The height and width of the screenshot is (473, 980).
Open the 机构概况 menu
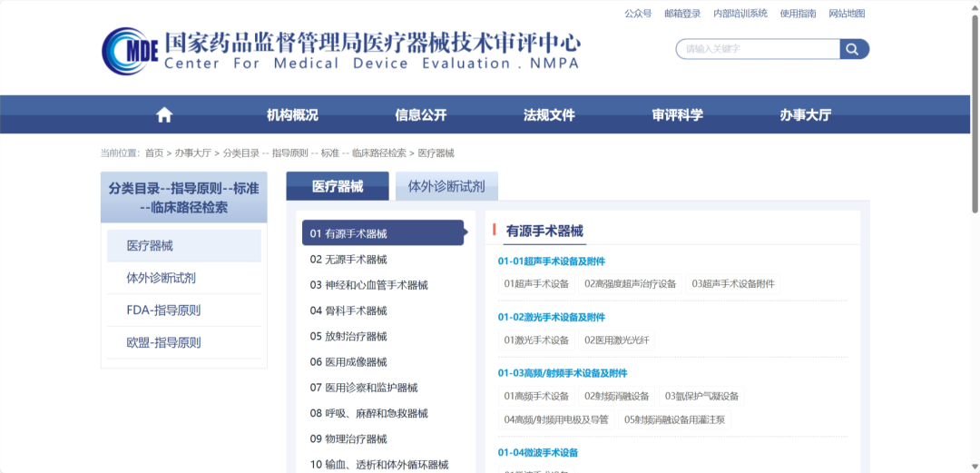tap(292, 115)
